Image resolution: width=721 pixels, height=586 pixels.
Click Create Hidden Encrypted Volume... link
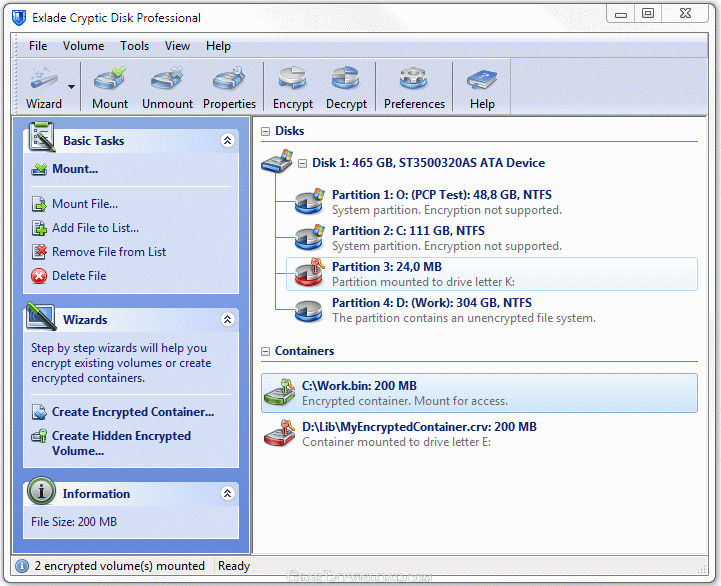tap(121, 443)
